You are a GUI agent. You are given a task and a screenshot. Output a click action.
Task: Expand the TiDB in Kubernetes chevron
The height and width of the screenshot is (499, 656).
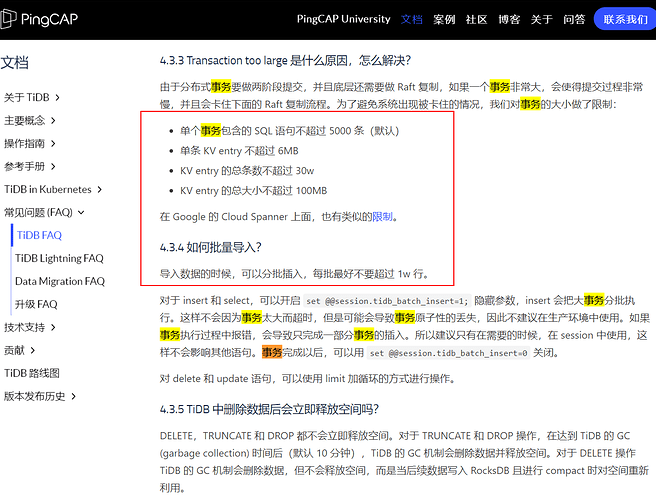pyautogui.click(x=100, y=189)
